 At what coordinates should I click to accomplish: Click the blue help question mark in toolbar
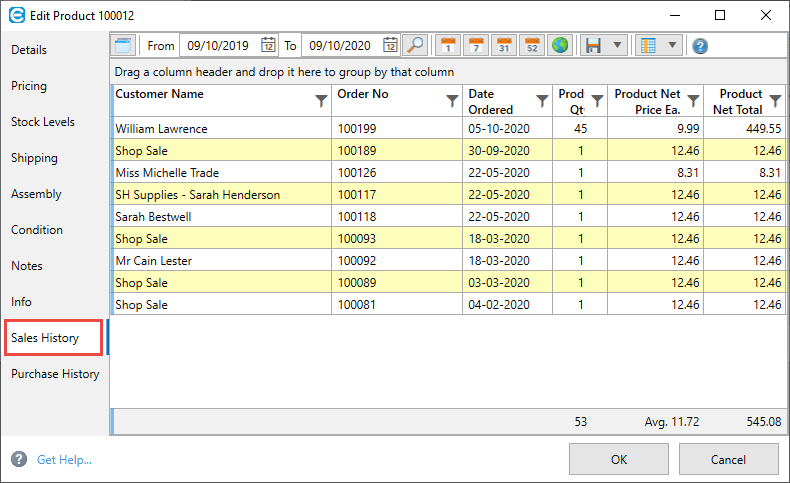pos(700,45)
